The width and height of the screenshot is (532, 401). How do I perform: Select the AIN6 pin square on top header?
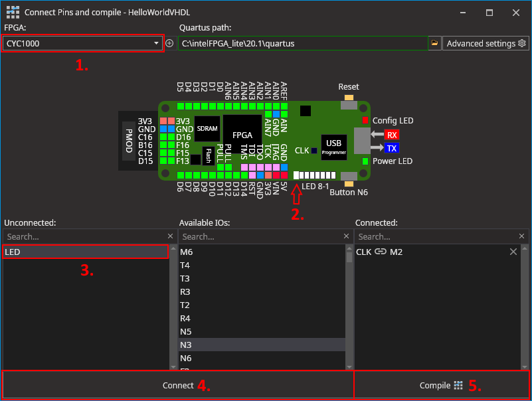coord(228,106)
